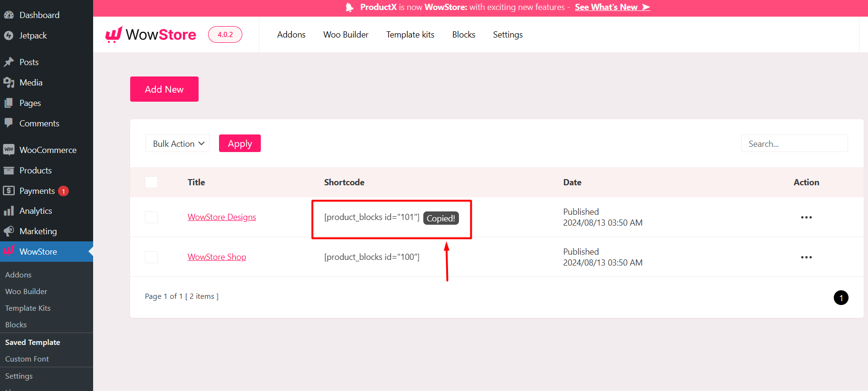
Task: Expand the Bulk Action dropdown
Action: [x=177, y=143]
